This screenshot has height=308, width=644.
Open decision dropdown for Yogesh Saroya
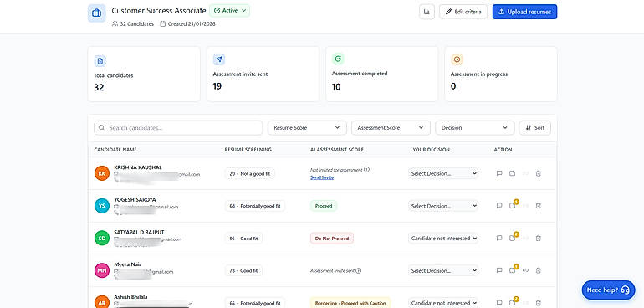coord(443,206)
